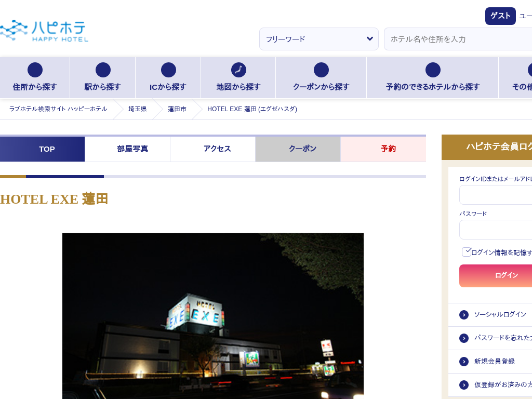Click the HOTEL EXE 蓮田 (エグゼハスダ) breadcrumb text
The width and height of the screenshot is (532, 399).
252,109
